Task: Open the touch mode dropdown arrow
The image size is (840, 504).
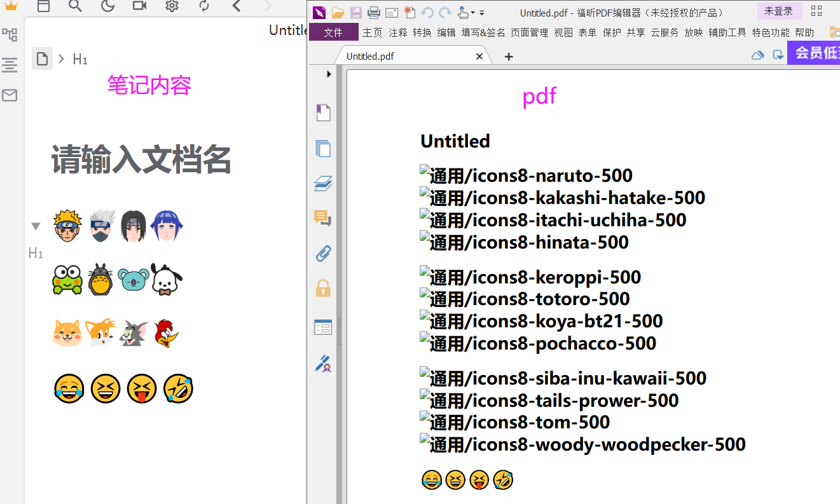Action: click(x=472, y=13)
